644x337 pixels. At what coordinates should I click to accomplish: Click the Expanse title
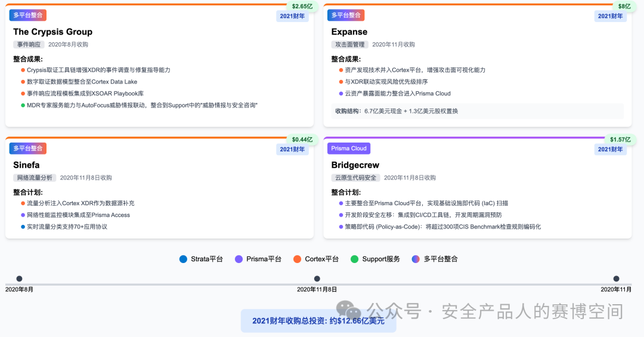(349, 32)
